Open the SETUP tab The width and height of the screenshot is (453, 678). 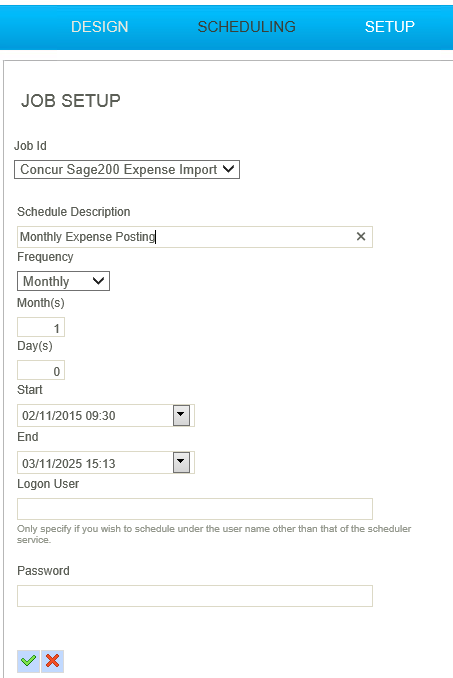pos(389,27)
